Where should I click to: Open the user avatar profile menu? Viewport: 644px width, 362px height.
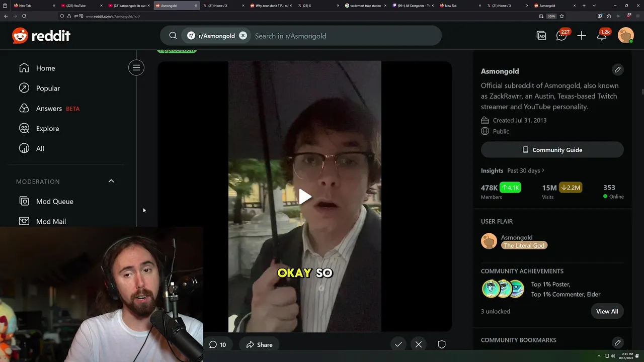point(625,36)
